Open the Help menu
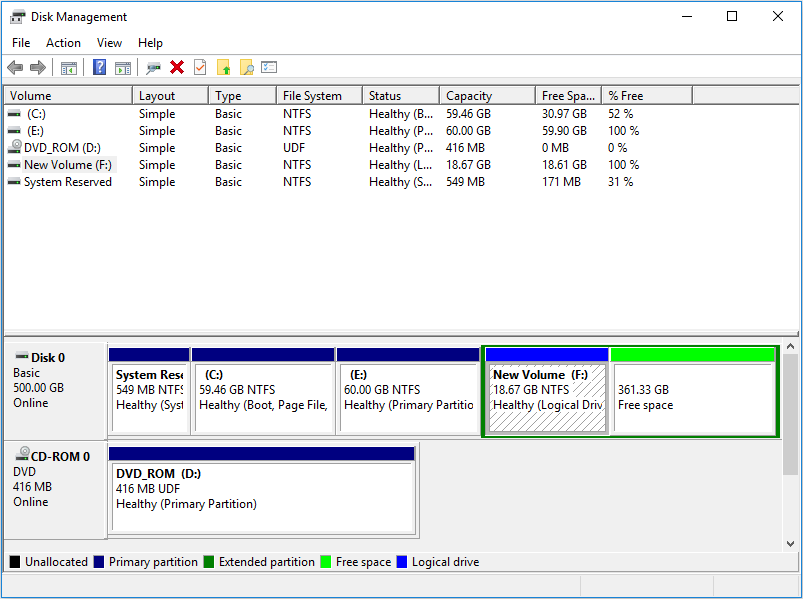The height and width of the screenshot is (599, 803). tap(151, 43)
